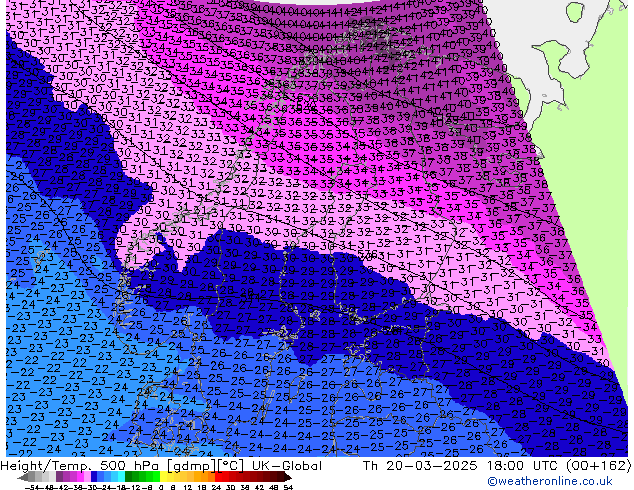
Task: Pick the dark green swatch on the legend
Action: 129,478
